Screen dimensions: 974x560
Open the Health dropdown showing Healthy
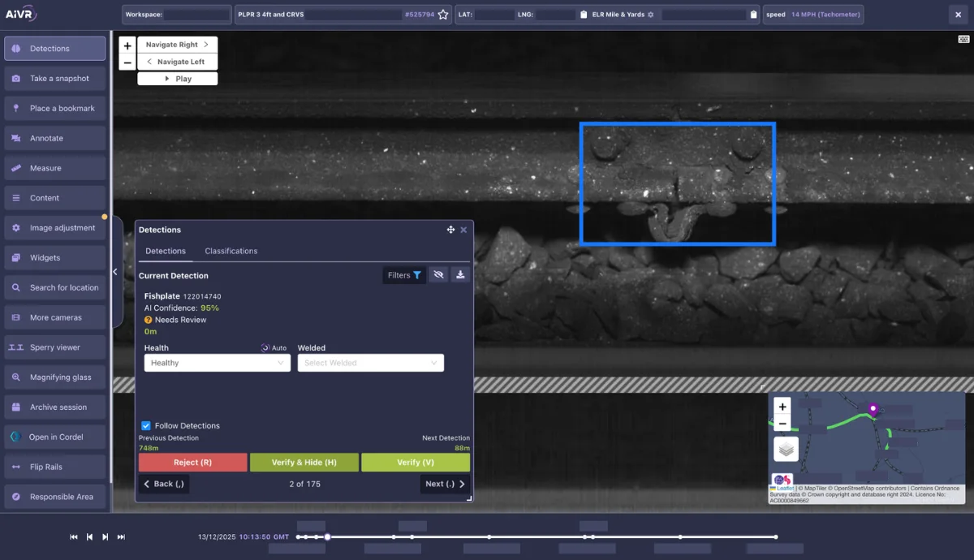(x=217, y=363)
